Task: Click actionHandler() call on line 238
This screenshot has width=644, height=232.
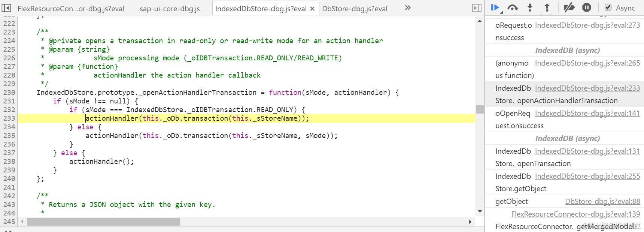Action: (101, 162)
